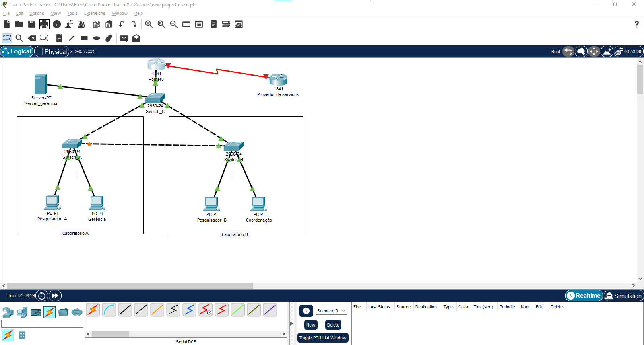This screenshot has height=345, width=644.
Task: Pick the Copper Cross-Over dashed cable
Action: tap(141, 310)
